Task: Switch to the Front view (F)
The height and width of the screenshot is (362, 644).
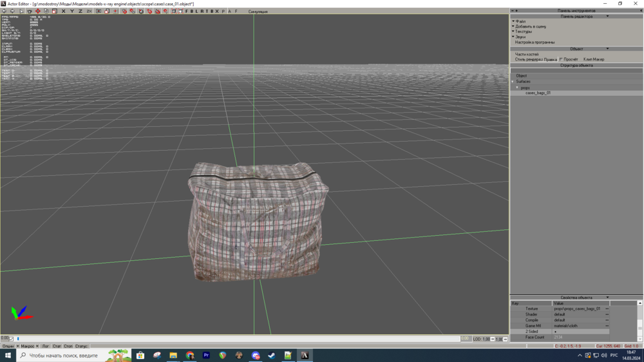Action: coord(187,11)
